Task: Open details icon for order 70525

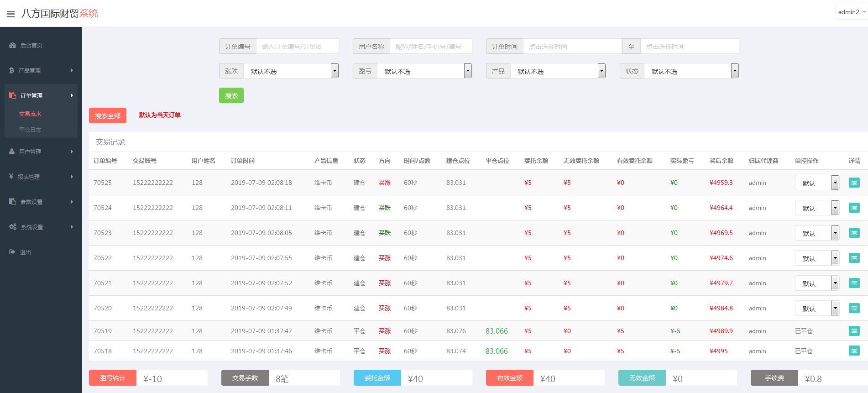Action: point(854,183)
